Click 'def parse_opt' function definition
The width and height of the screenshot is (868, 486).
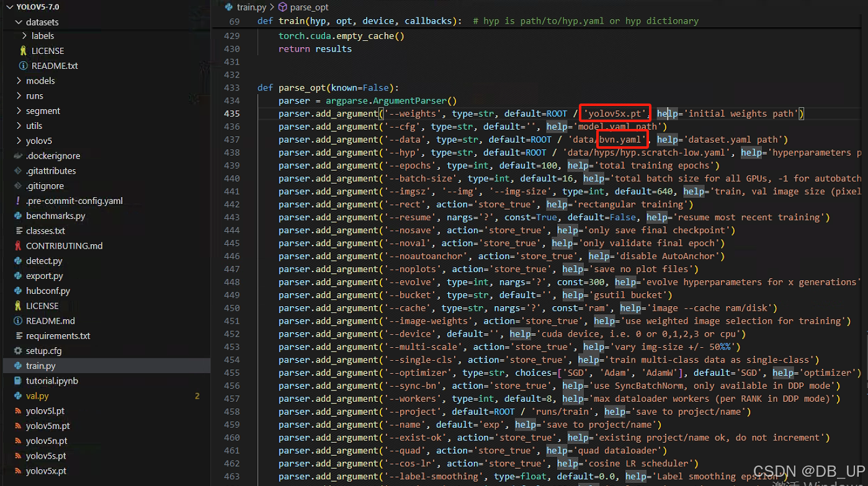[328, 87]
